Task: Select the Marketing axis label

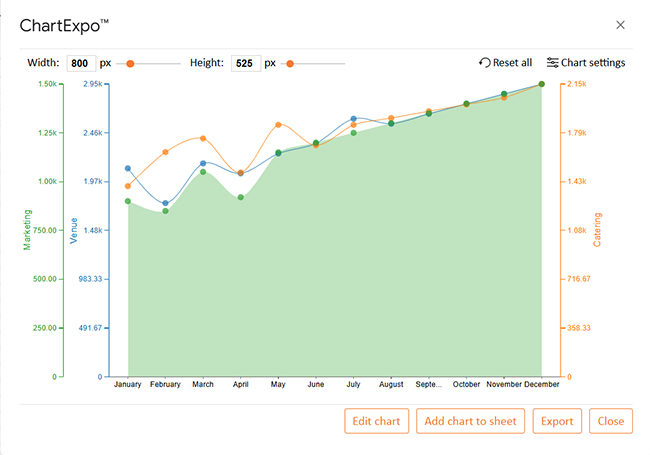Action: tap(27, 230)
